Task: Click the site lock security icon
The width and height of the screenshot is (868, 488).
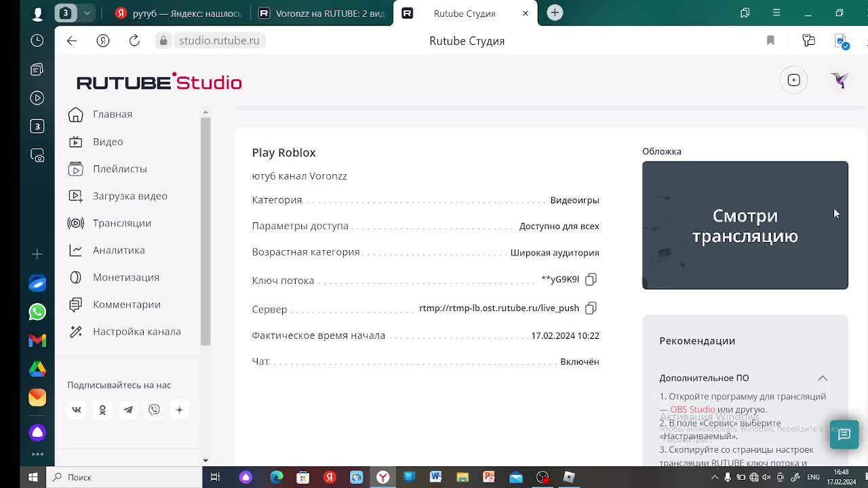Action: click(163, 41)
